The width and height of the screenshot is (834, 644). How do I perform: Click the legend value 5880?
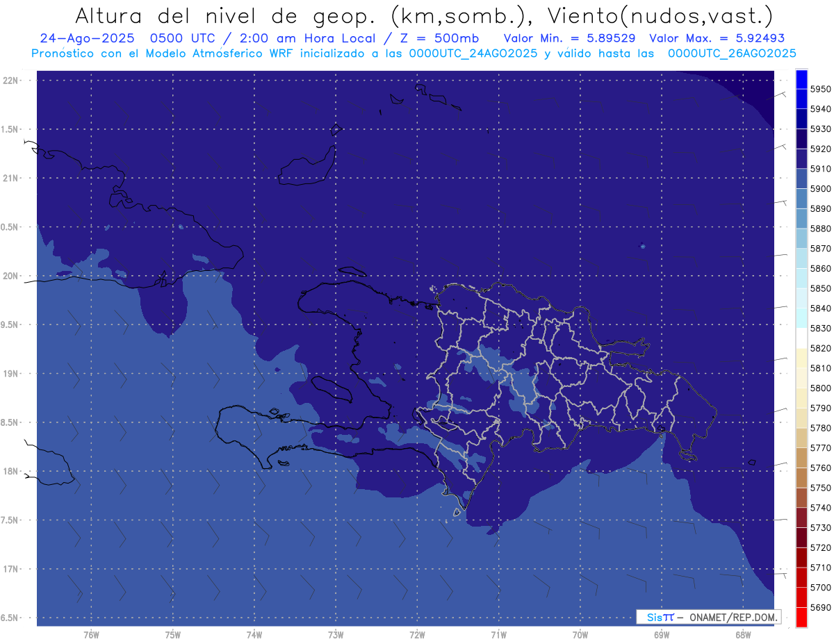coord(820,229)
